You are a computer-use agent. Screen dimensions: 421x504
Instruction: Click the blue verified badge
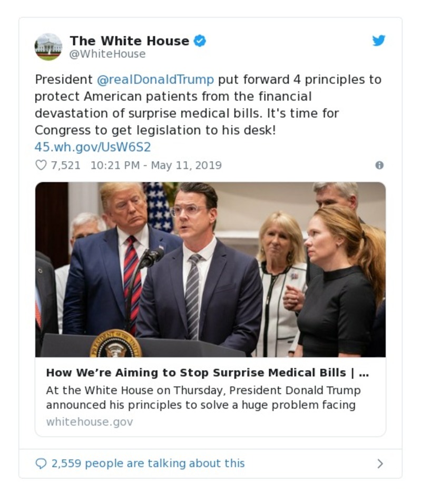tap(200, 41)
